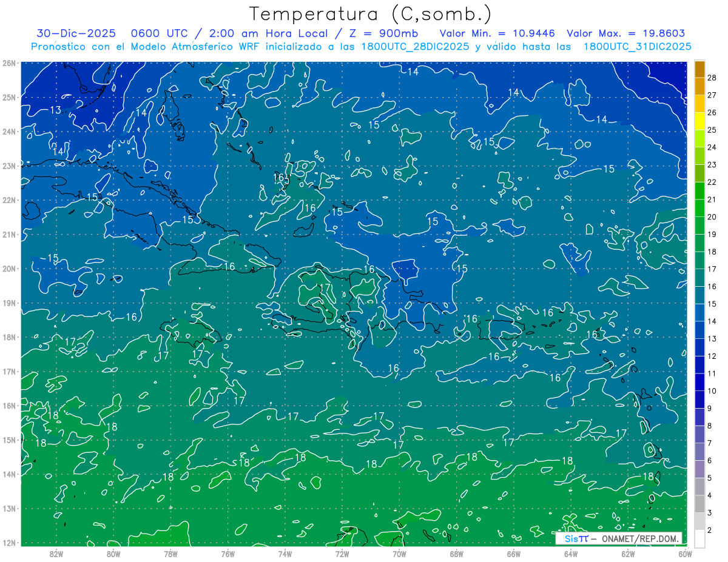Click longitude axis label "60W"
The width and height of the screenshot is (728, 562).
pos(685,554)
